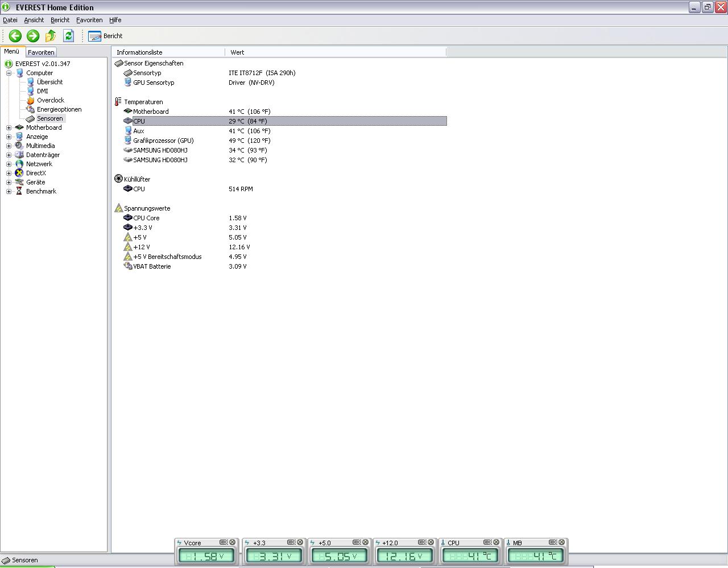Switch to the Favoriten tab
Image resolution: width=728 pixels, height=568 pixels.
click(x=41, y=52)
